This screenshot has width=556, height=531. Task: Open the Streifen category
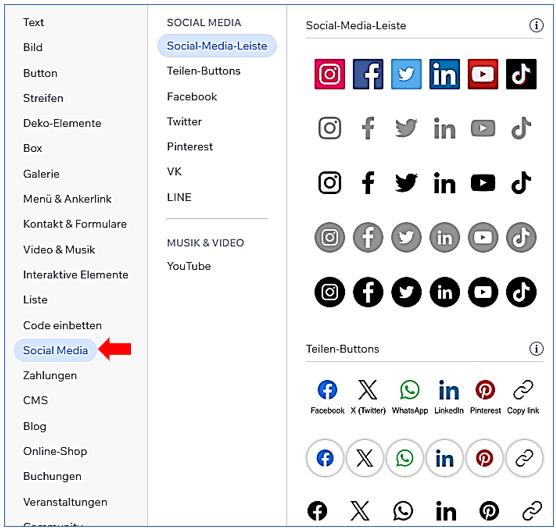(x=43, y=98)
